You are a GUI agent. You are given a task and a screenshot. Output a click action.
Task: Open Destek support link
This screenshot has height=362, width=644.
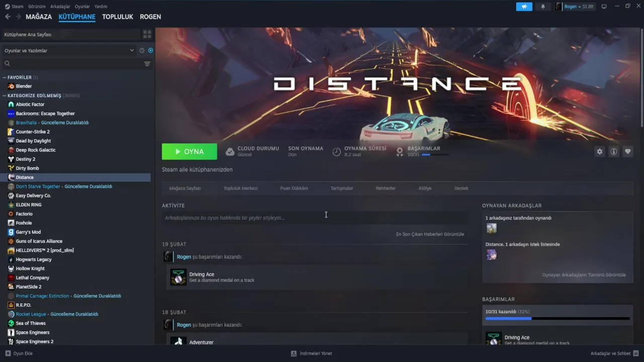pos(461,188)
